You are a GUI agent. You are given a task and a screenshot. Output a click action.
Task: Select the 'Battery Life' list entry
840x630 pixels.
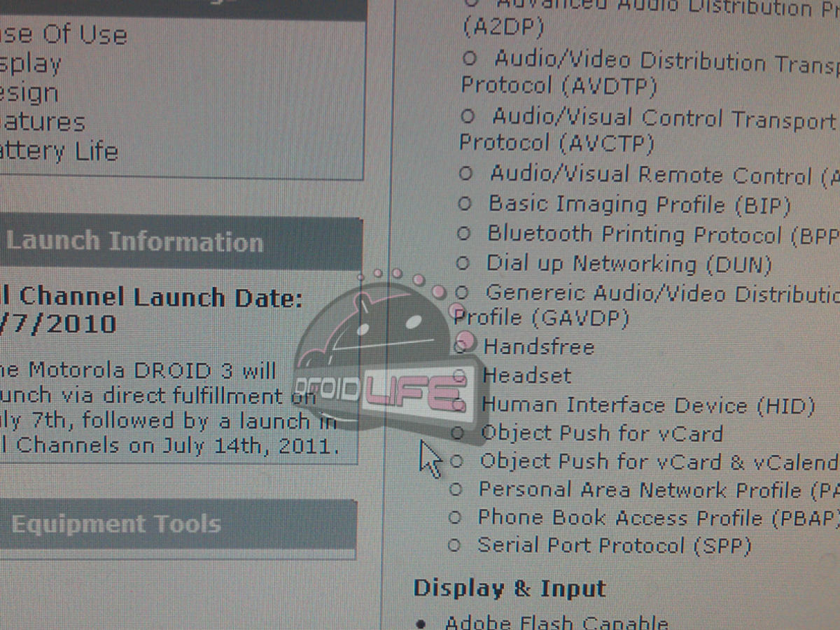(59, 152)
